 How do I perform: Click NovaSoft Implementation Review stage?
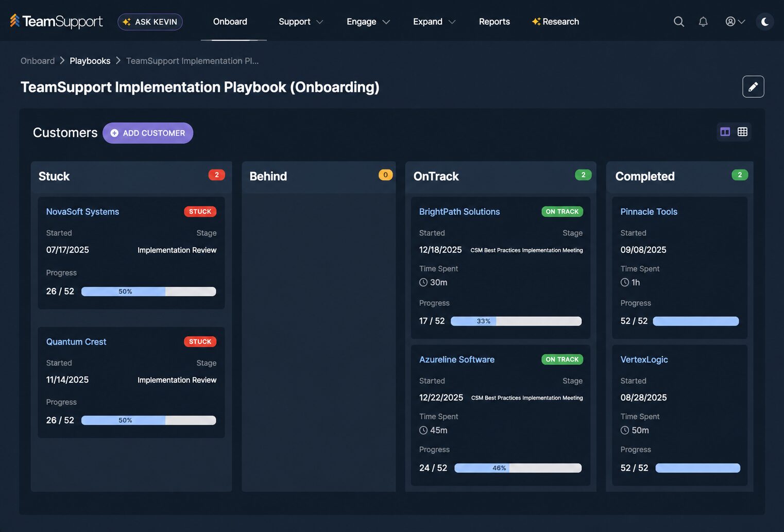point(177,250)
